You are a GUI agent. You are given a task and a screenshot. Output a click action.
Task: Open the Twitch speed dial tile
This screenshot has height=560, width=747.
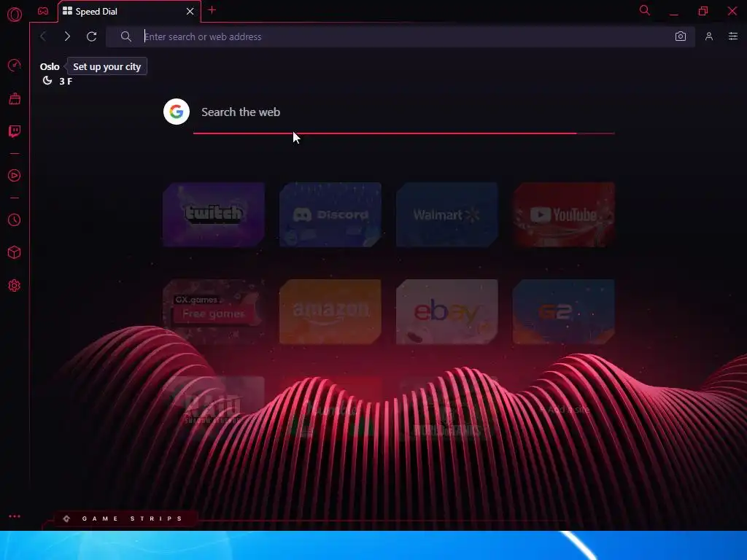(x=214, y=215)
